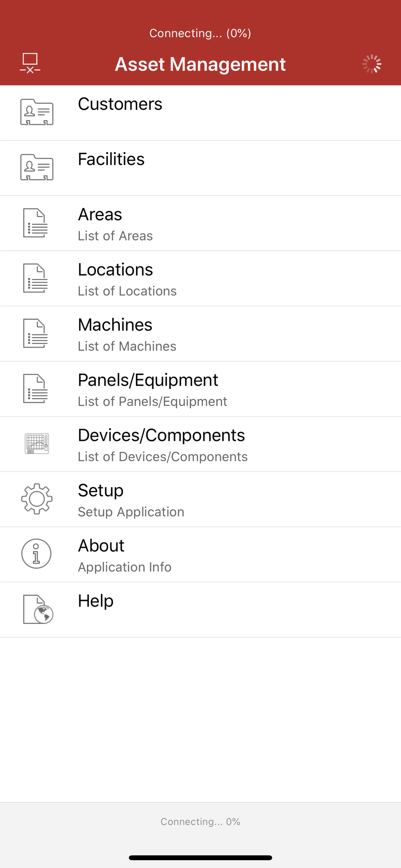This screenshot has height=868, width=401.
Task: Tap the Devices/Components title text
Action: 161,435
